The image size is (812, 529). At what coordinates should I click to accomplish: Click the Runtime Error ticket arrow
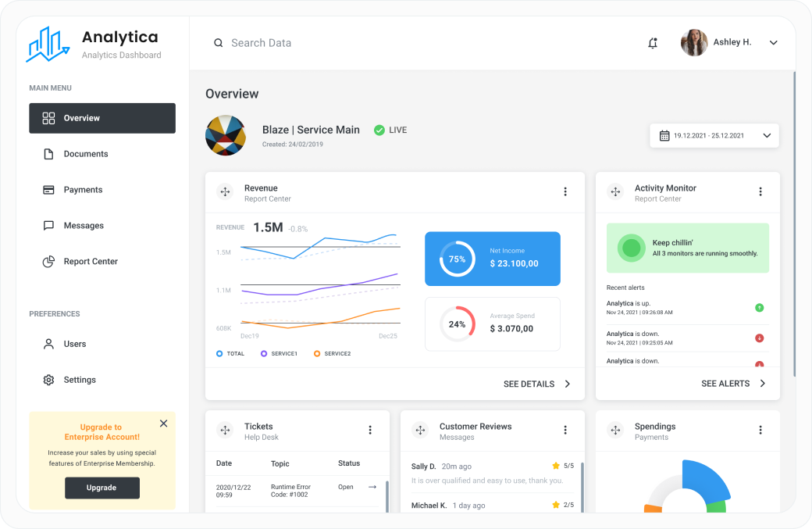tap(372, 487)
